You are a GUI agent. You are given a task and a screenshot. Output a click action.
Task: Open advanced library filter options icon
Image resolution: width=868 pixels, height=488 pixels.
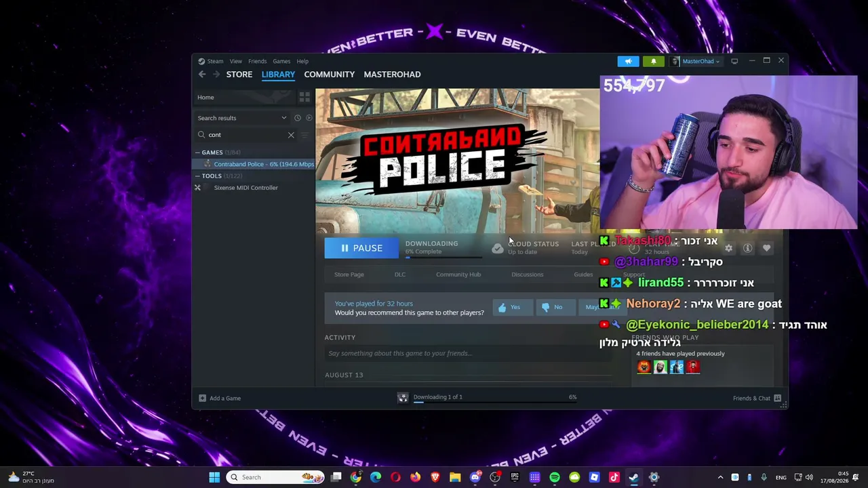click(304, 135)
